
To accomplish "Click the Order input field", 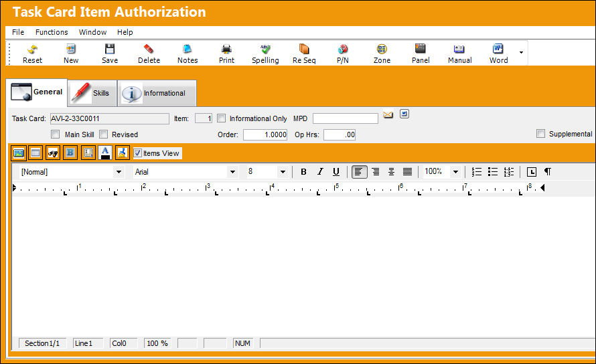I will (x=265, y=134).
